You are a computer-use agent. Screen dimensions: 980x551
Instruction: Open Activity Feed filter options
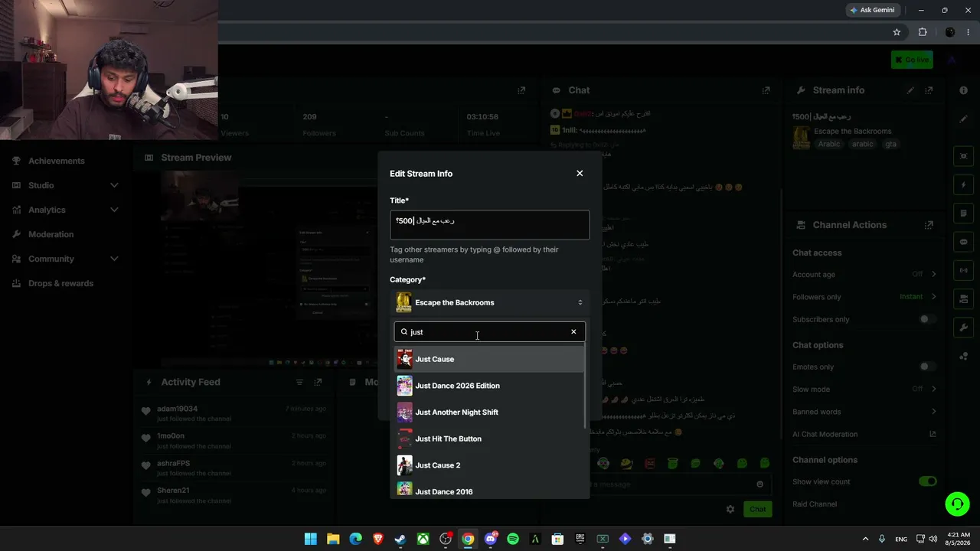299,382
